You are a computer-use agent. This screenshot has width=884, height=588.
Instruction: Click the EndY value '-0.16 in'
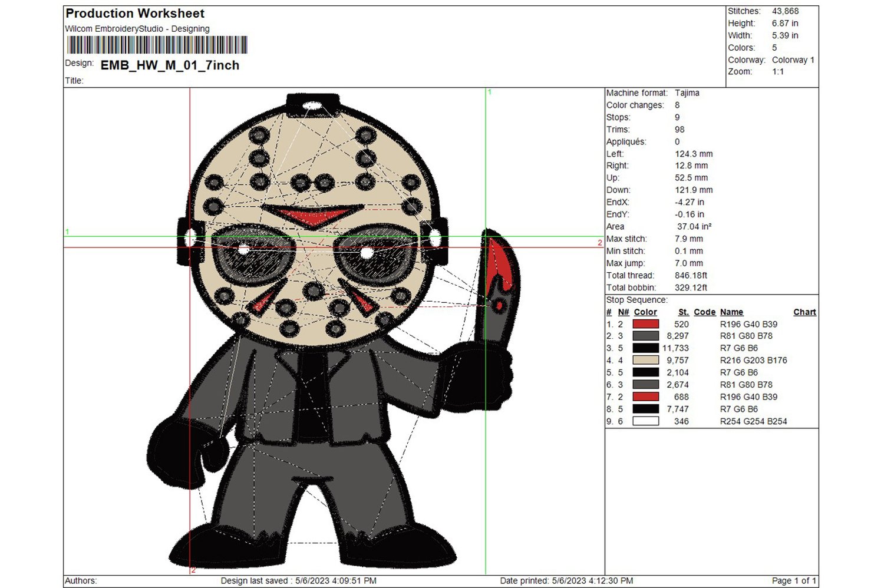click(x=690, y=214)
